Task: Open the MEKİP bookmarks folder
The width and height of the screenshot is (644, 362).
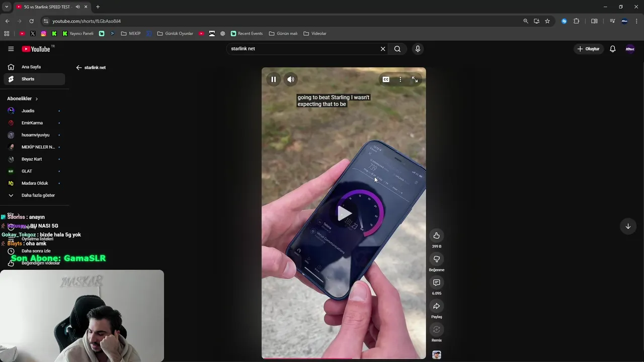Action: [x=131, y=34]
